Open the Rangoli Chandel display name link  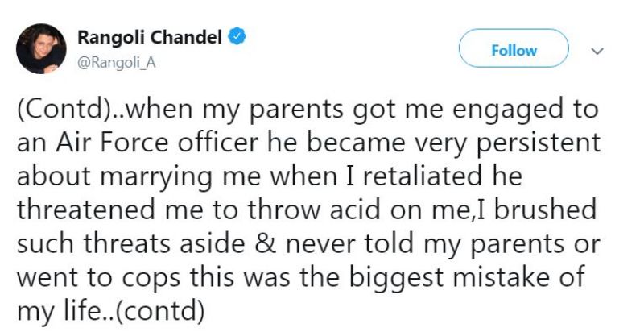pos(149,38)
